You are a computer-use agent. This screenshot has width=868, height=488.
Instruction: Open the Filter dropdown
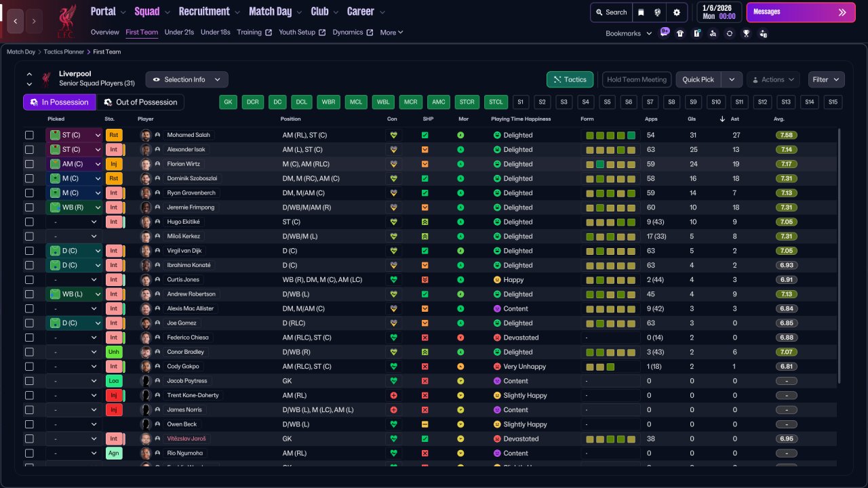[826, 79]
